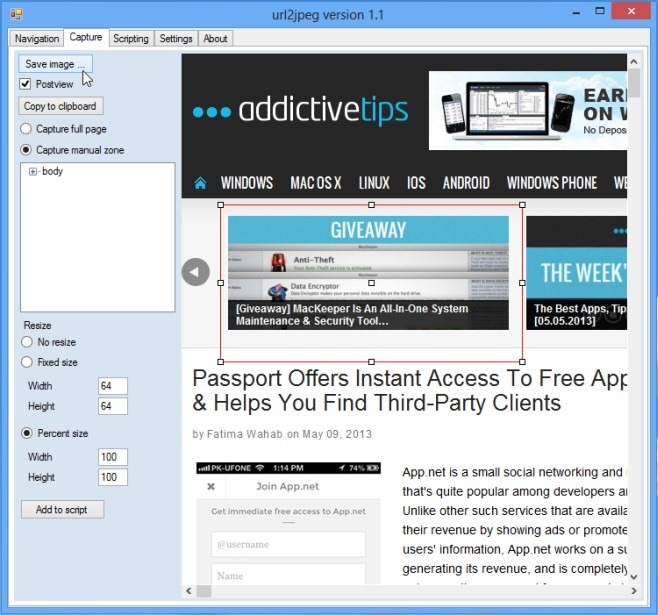Open the Settings tab
This screenshot has width=658, height=615.
point(176,39)
